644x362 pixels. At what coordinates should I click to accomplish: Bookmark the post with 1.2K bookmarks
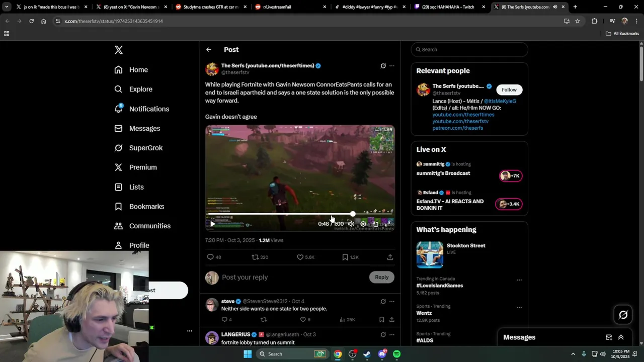[345, 257]
